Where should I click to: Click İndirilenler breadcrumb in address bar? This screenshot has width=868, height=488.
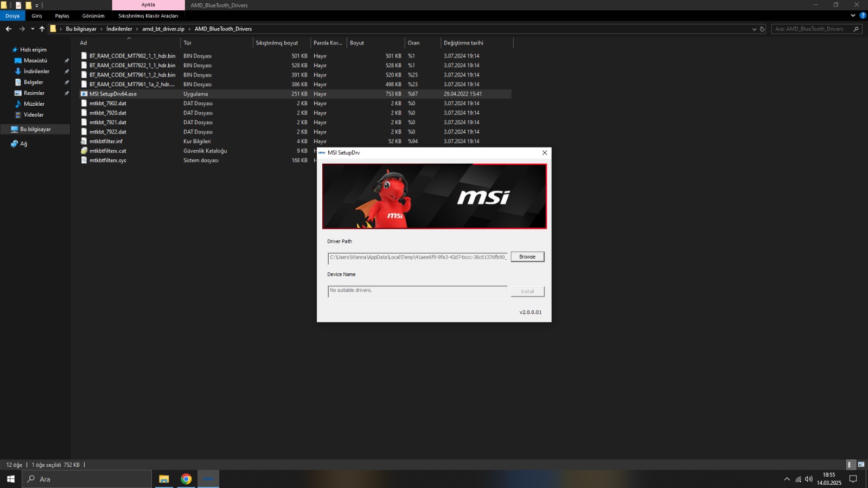[x=119, y=29]
